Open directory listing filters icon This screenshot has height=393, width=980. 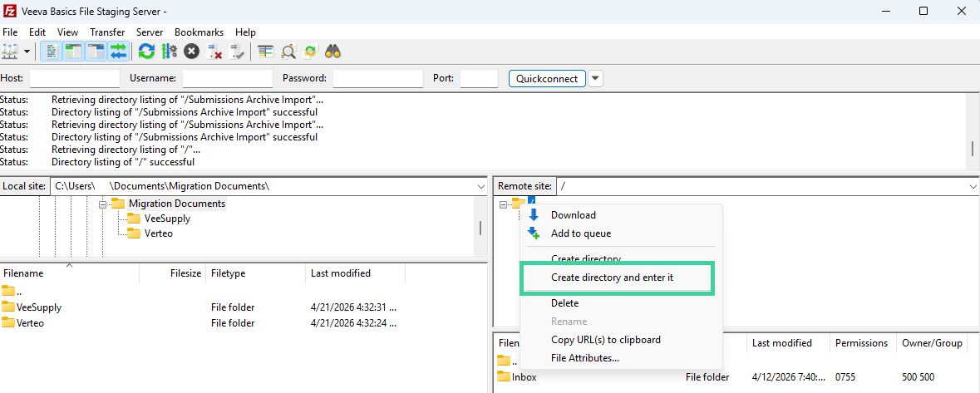[x=266, y=52]
